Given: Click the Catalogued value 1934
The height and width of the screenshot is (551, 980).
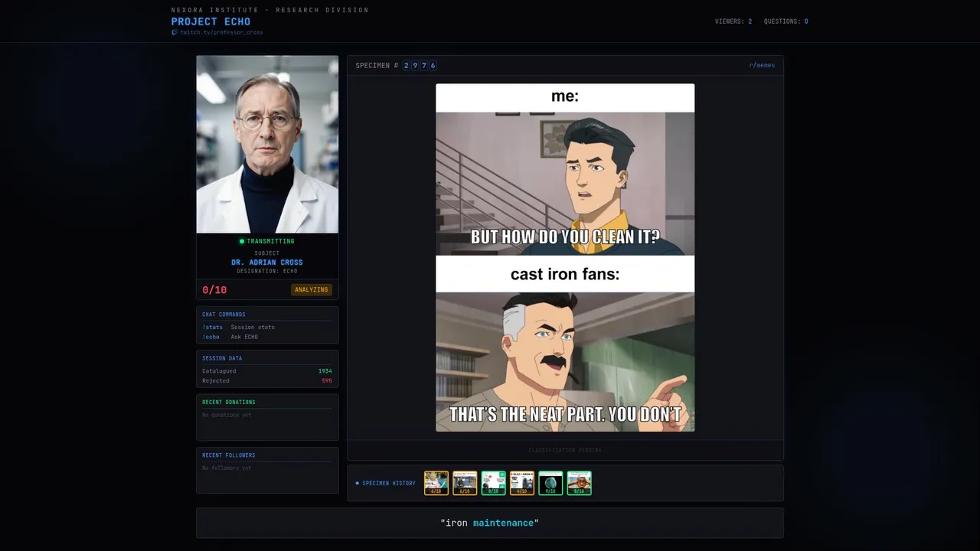Looking at the screenshot, I should (325, 371).
